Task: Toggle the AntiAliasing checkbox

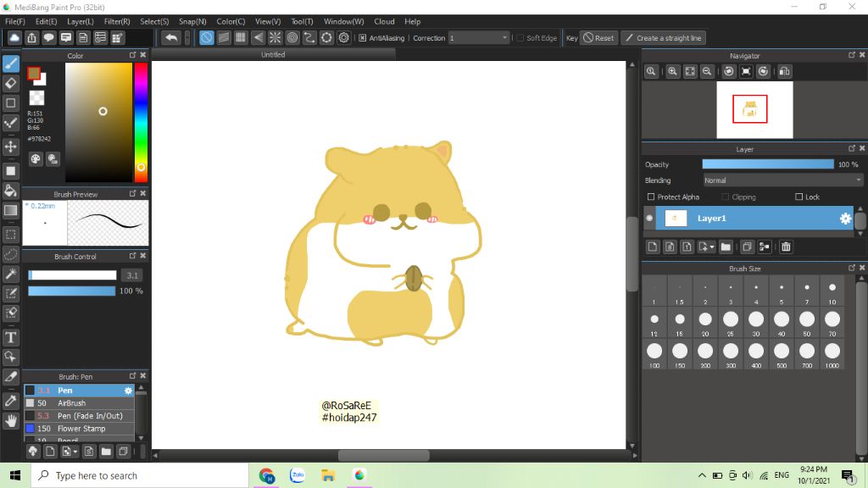Action: (x=363, y=38)
